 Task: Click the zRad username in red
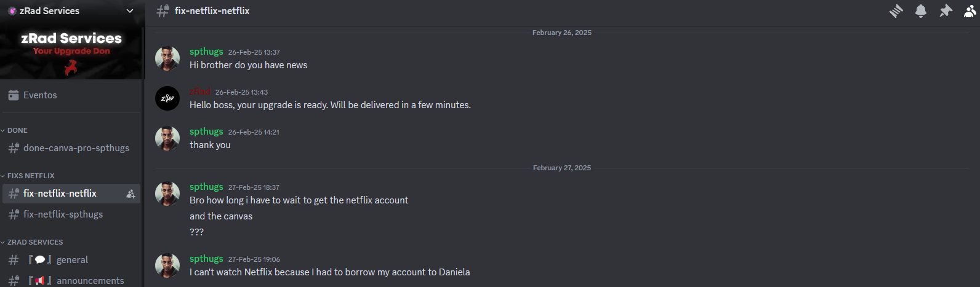200,92
